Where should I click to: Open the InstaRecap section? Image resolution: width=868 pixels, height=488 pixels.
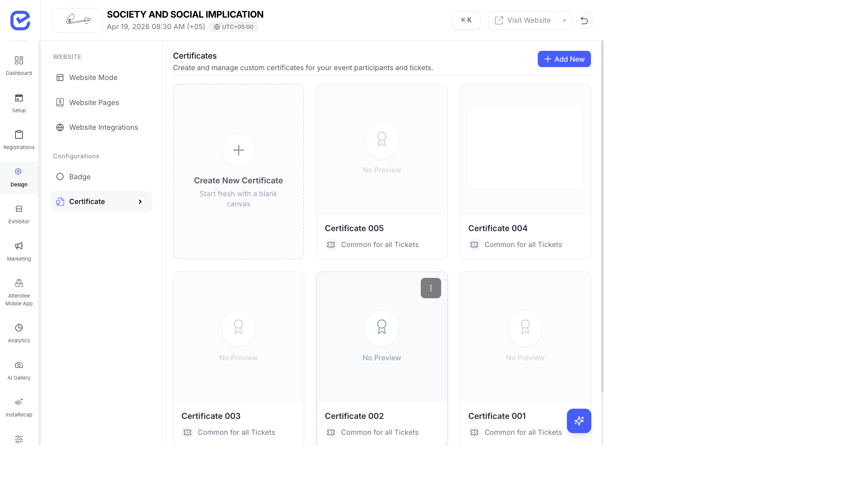point(19,408)
